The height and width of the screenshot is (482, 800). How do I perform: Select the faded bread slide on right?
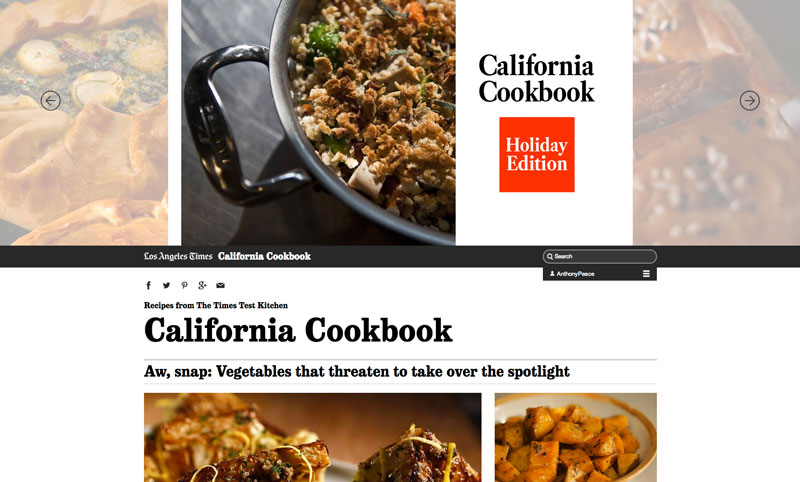[716, 122]
